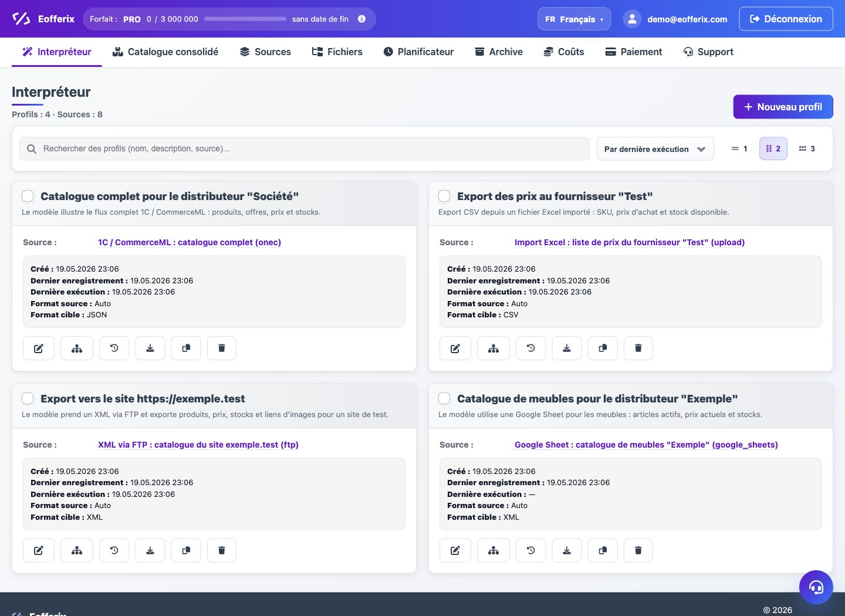
Task: Edit the "Société" catalogue profile
Action: [x=39, y=348]
